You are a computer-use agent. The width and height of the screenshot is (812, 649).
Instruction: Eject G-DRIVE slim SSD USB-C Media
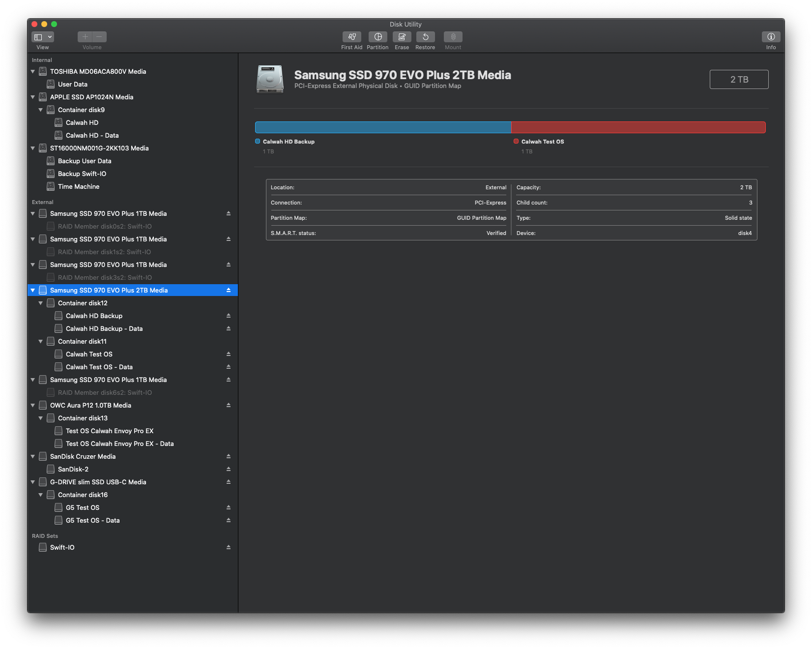coord(229,482)
